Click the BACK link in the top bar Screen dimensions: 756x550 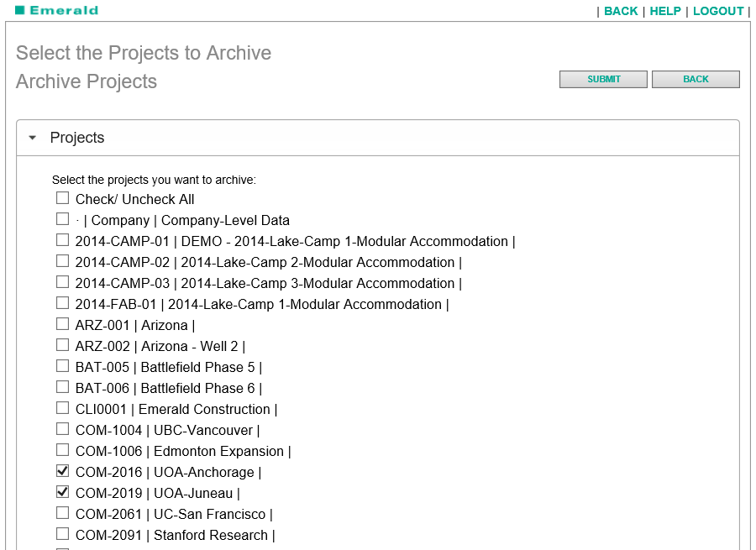pyautogui.click(x=621, y=11)
